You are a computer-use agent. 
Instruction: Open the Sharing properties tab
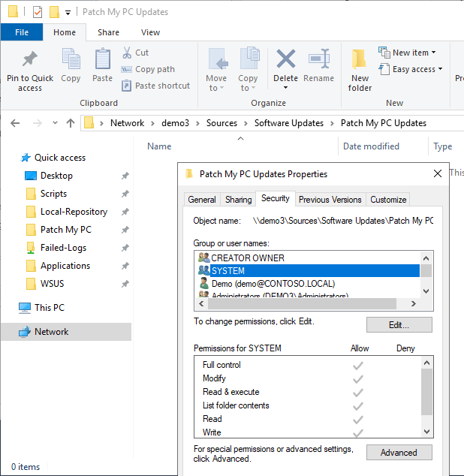coord(238,200)
